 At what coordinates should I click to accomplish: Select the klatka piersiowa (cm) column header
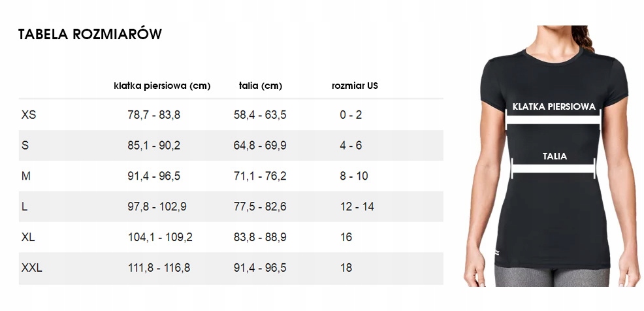click(162, 86)
